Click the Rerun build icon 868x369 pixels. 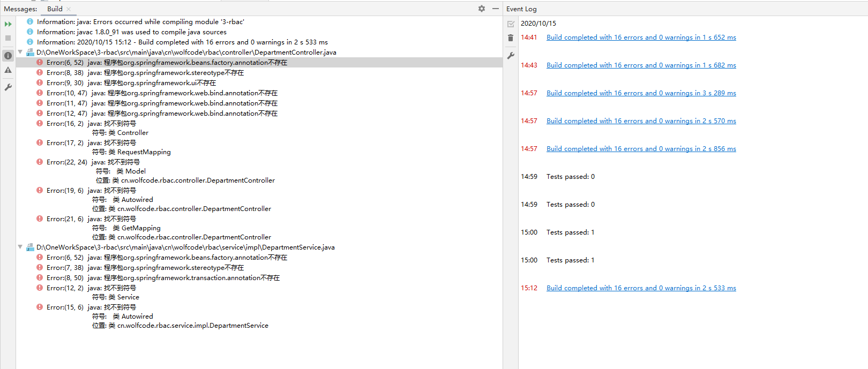point(8,24)
